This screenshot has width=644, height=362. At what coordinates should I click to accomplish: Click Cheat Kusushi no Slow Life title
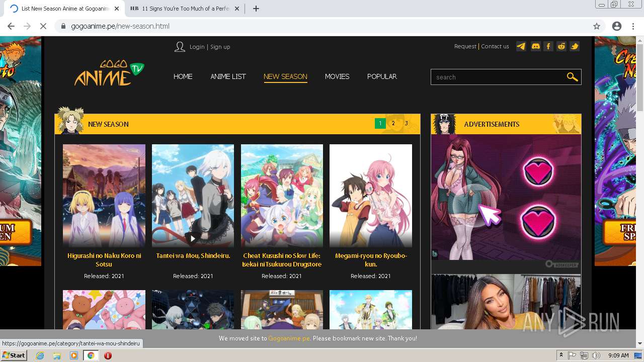tap(282, 260)
